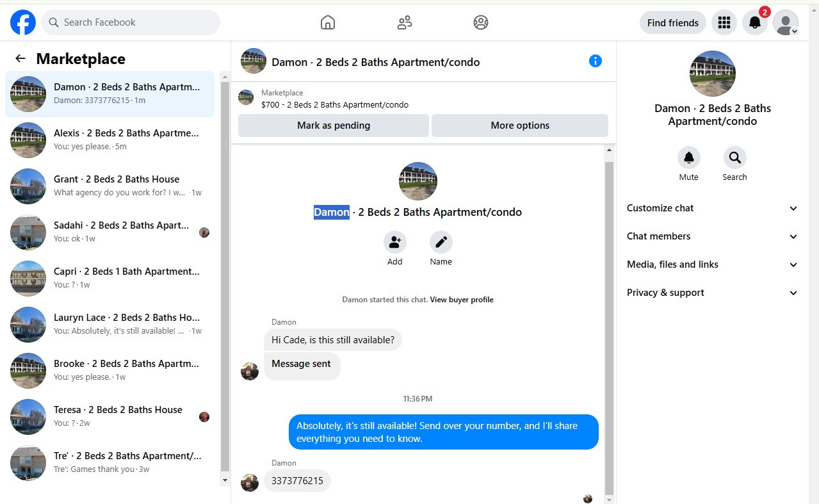Click the message thread scrollbar up arrow
The image size is (819, 504).
click(x=609, y=150)
